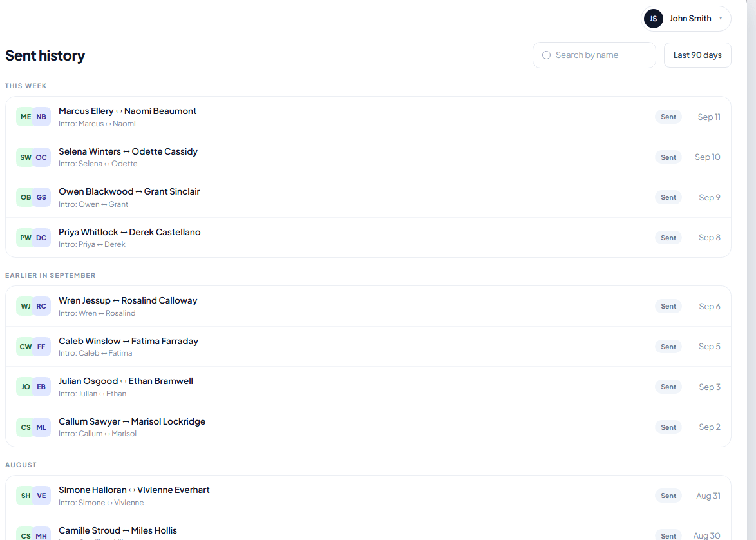756x540 pixels.
Task: Click the SH avatar badge
Action: coord(25,496)
